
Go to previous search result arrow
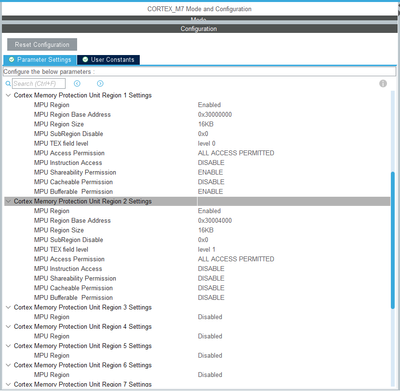(77, 83)
